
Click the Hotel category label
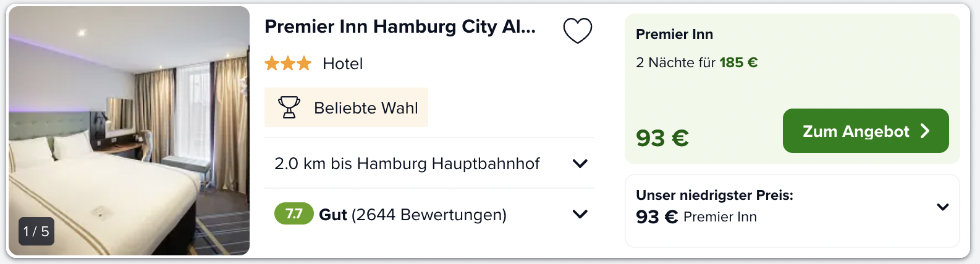coord(342,64)
